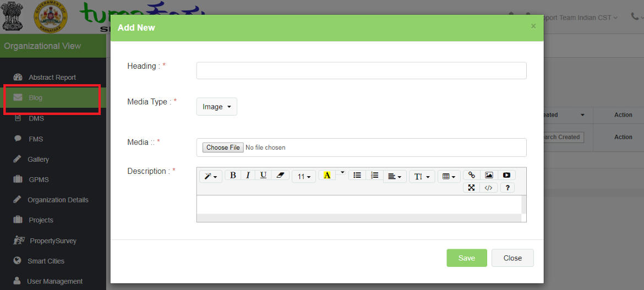Open Gallery from the sidebar menu
The width and height of the screenshot is (644, 290).
tap(38, 159)
